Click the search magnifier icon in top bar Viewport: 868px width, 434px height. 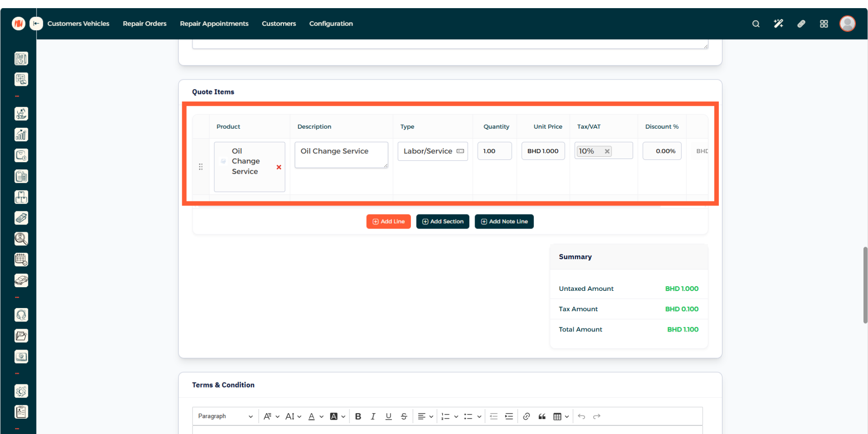(x=755, y=24)
